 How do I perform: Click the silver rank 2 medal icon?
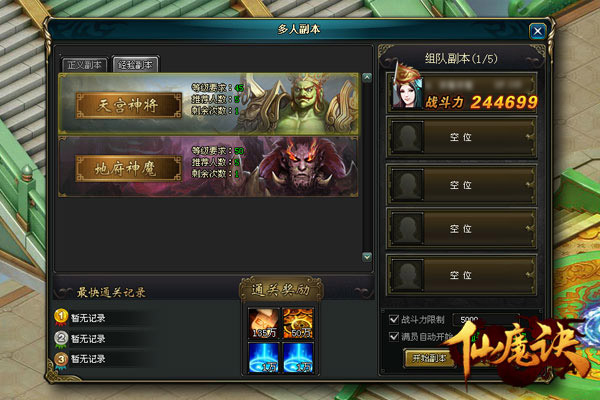(61, 338)
